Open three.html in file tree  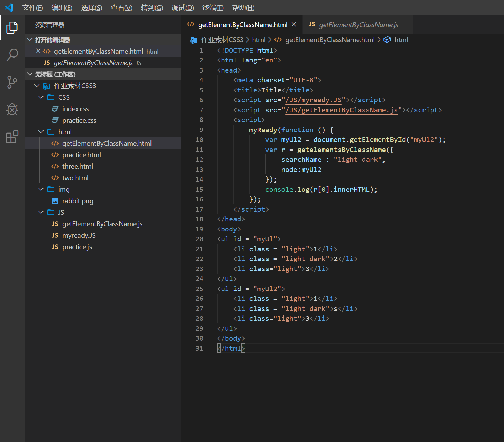coord(103,166)
